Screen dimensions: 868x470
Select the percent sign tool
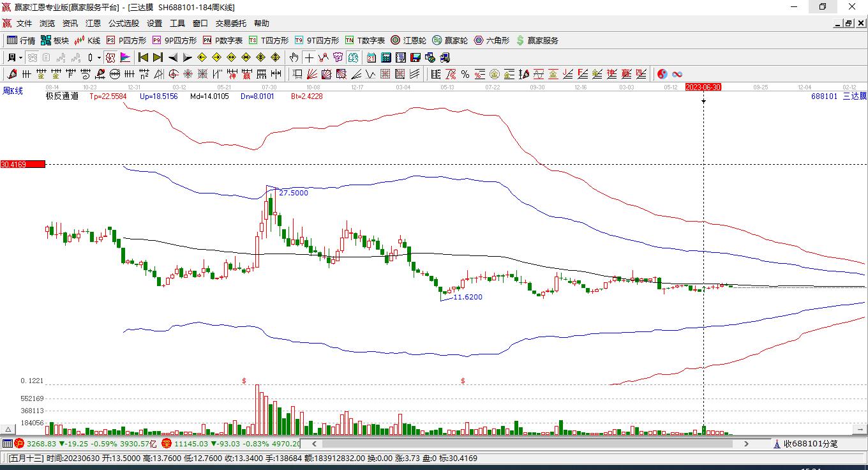click(465, 74)
